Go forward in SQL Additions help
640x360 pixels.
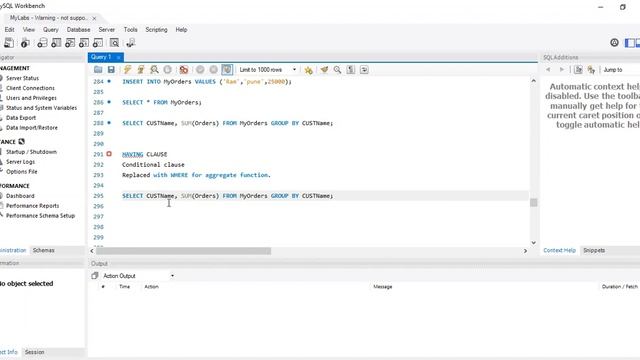click(562, 70)
